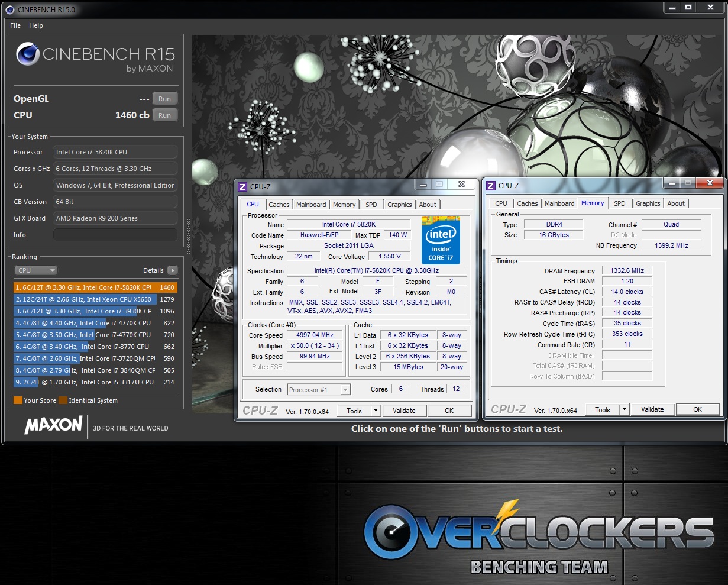Open Tools dropdown arrow in right CPU-Z window
This screenshot has width=728, height=585.
click(624, 409)
